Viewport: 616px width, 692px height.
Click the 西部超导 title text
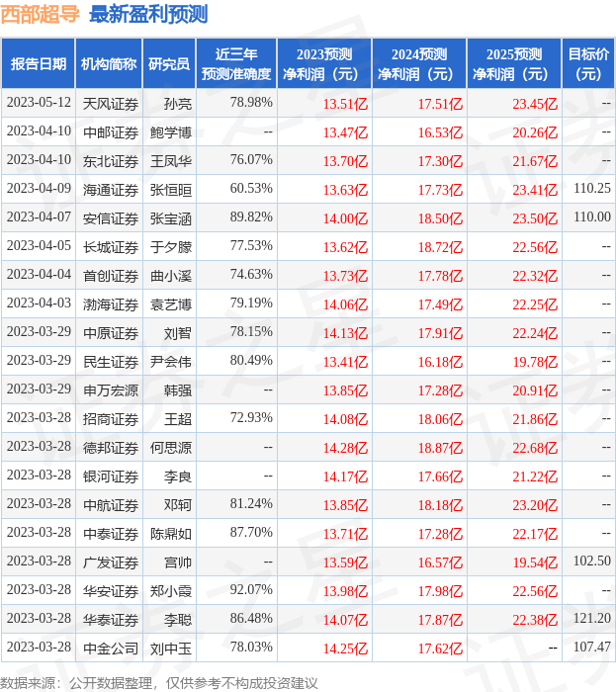[40, 14]
